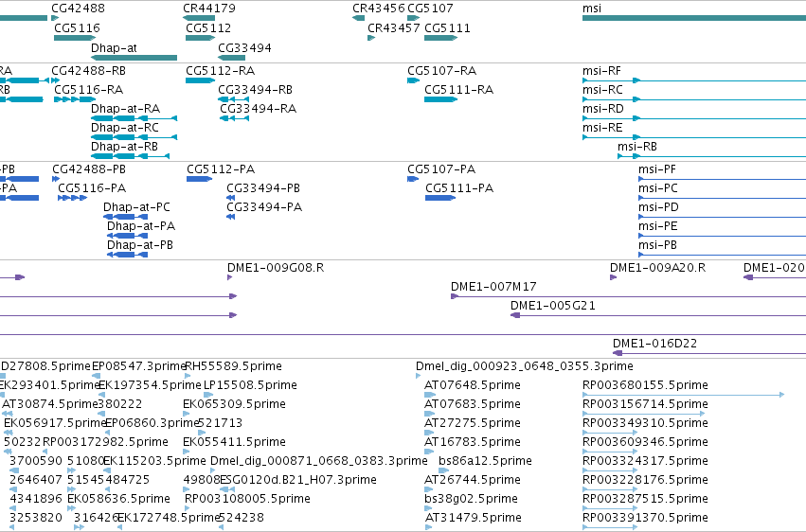This screenshot has width=806, height=532.
Task: Select EST AT16783.5prime
Action: (x=430, y=452)
